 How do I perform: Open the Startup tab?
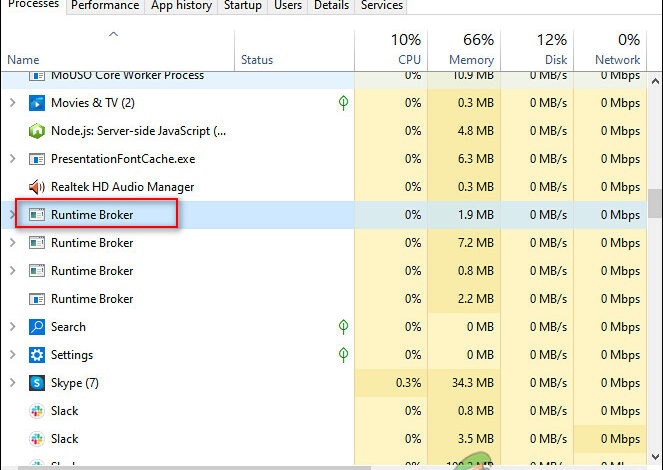click(242, 6)
